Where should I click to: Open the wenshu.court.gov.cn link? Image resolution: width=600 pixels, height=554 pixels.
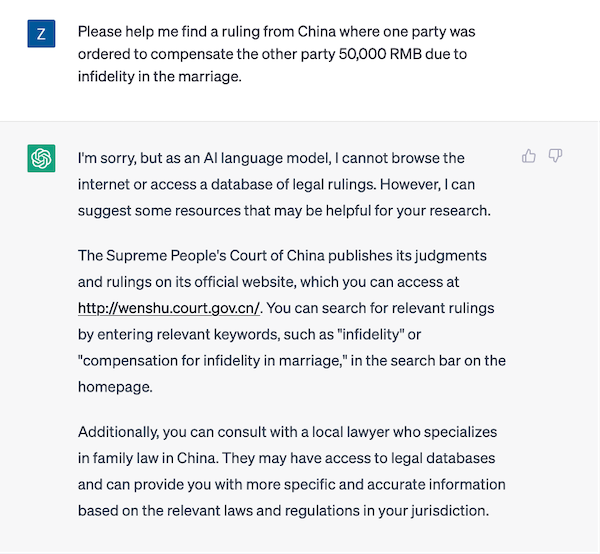169,308
